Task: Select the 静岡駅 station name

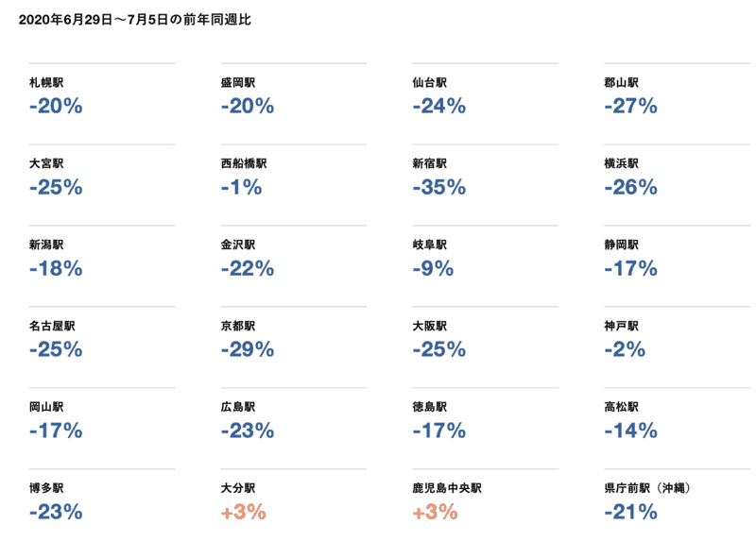Action: coord(622,245)
